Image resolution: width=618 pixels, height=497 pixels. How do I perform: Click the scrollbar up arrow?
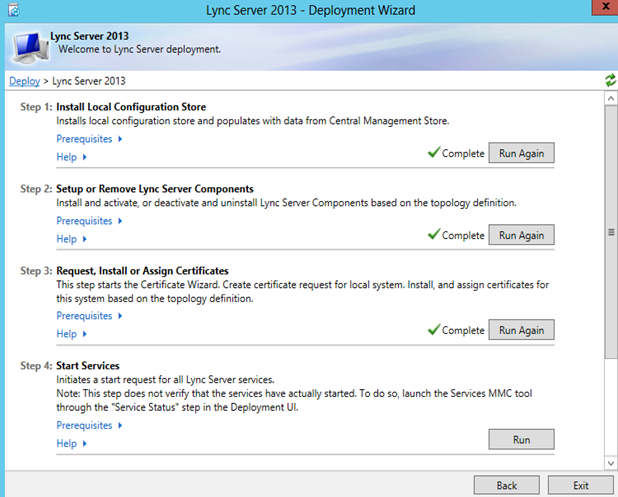611,98
